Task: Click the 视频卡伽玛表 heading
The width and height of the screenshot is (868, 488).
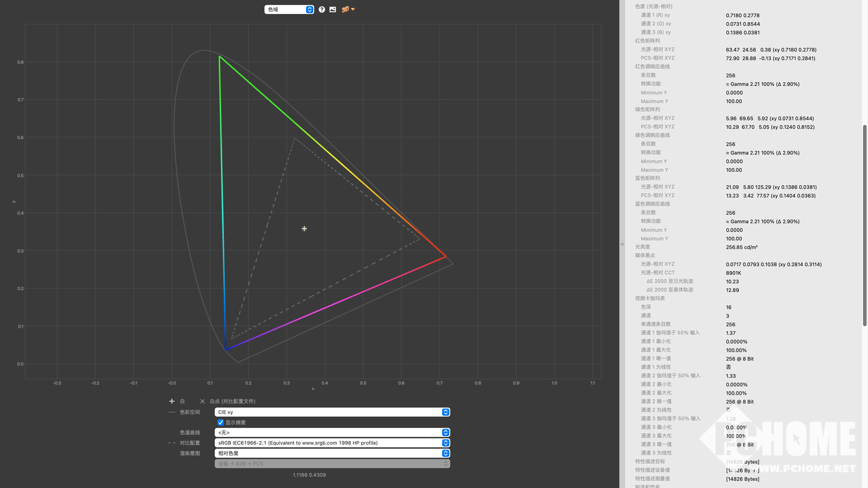Action: pos(650,298)
